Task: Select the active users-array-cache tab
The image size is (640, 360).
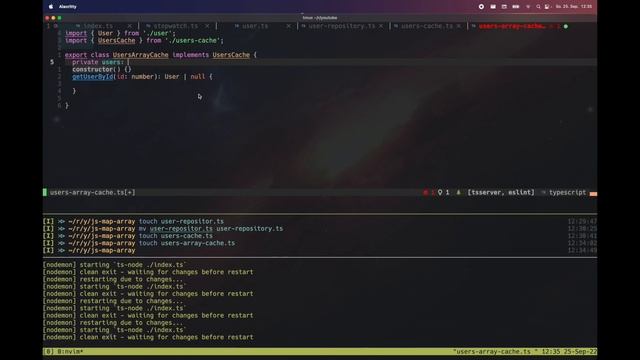Action: pos(512,26)
